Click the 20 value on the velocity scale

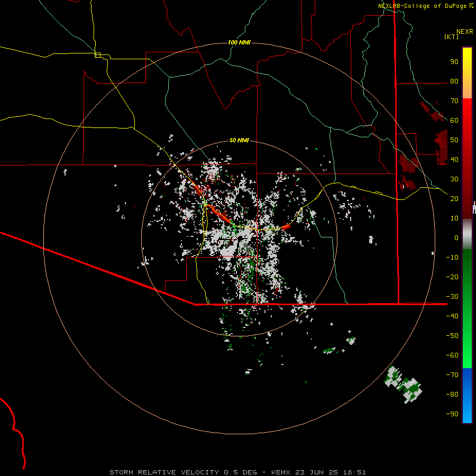454,198
